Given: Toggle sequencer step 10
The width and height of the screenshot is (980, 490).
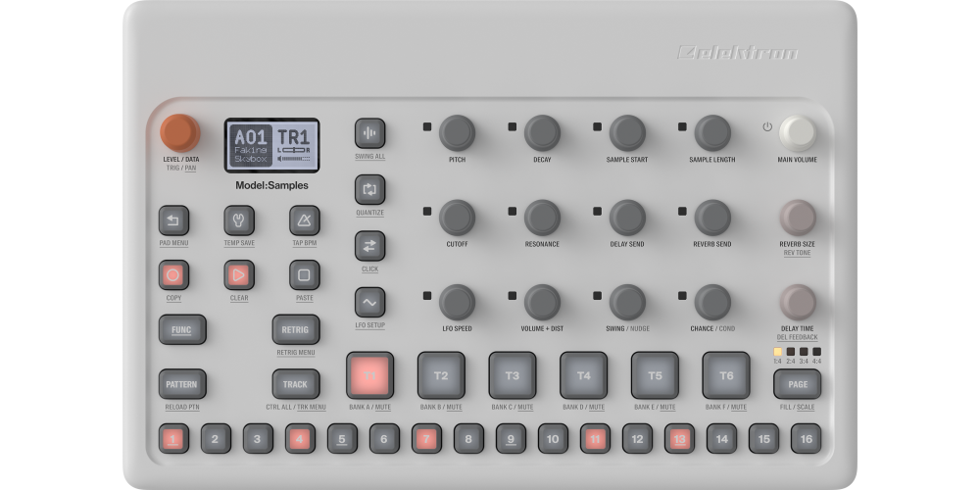Looking at the screenshot, I should click(x=553, y=439).
